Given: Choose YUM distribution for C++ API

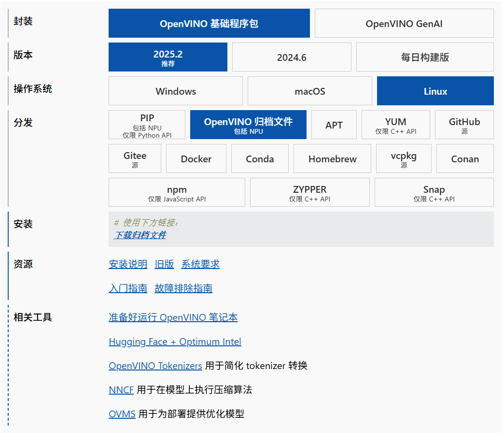Looking at the screenshot, I should point(396,125).
